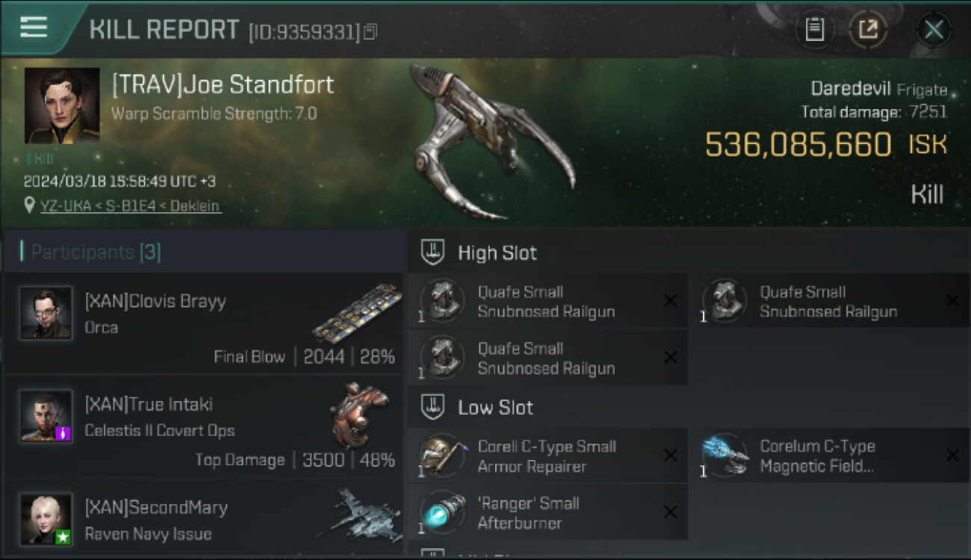This screenshot has height=560, width=971.
Task: Click the Daredevil ship image
Action: 489,142
